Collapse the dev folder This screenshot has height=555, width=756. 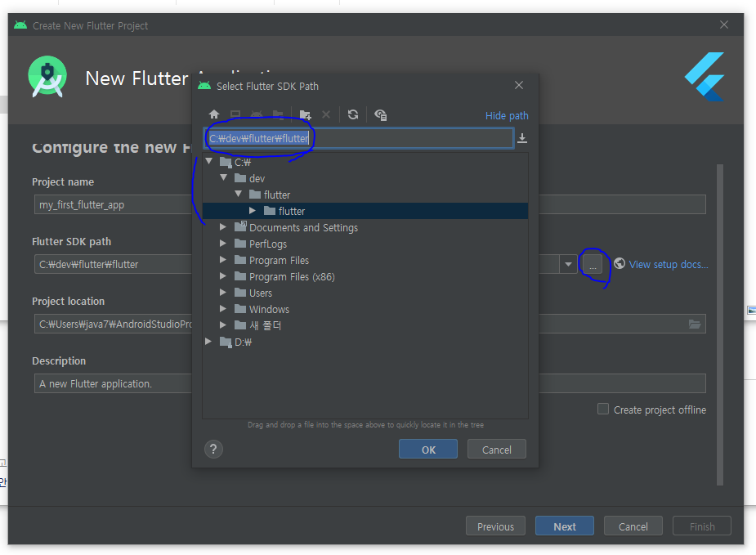(223, 178)
